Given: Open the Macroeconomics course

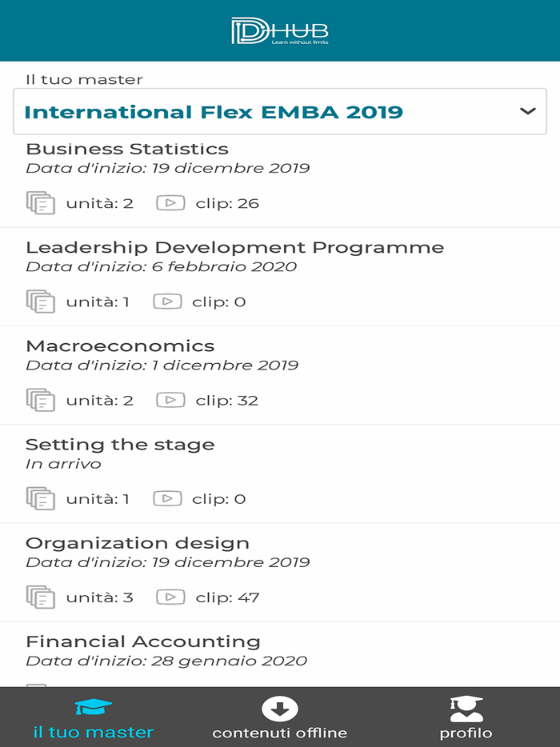Looking at the screenshot, I should coord(120,346).
